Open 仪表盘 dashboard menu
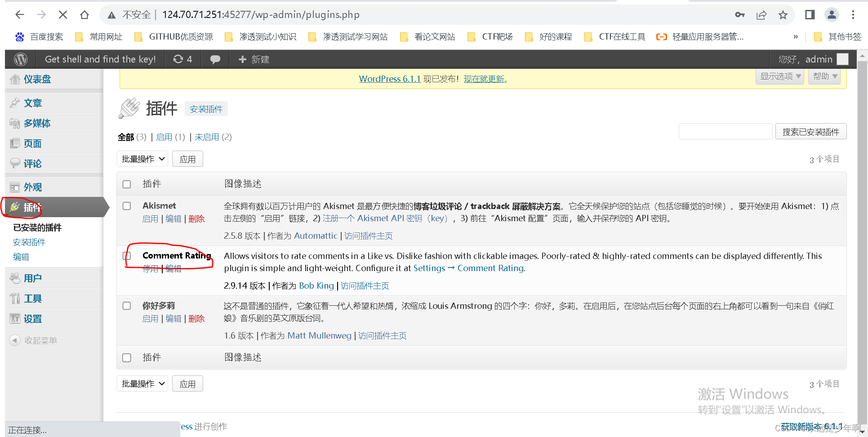868x437 pixels. (x=37, y=80)
